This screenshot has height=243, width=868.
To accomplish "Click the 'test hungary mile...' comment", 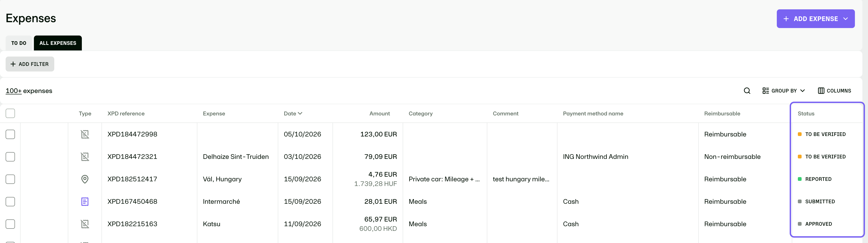I will coord(521,179).
